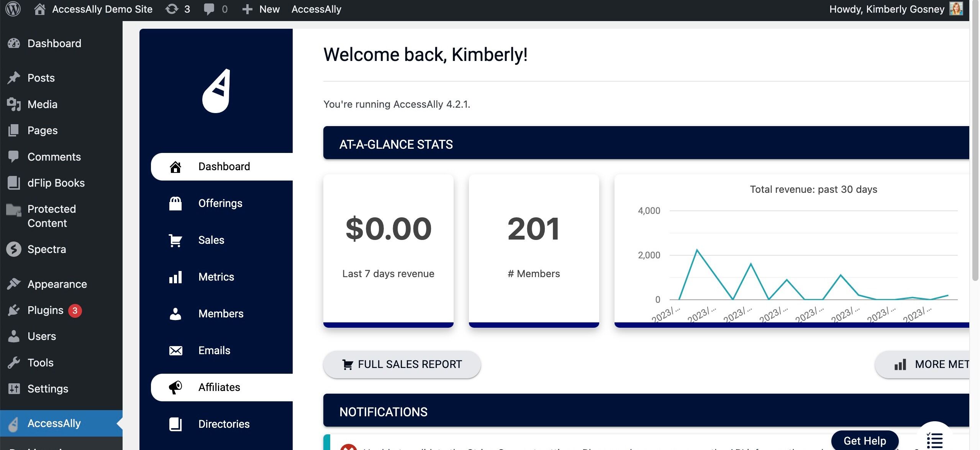The width and height of the screenshot is (980, 450).
Task: Click the Emails envelope icon
Action: pyautogui.click(x=175, y=351)
